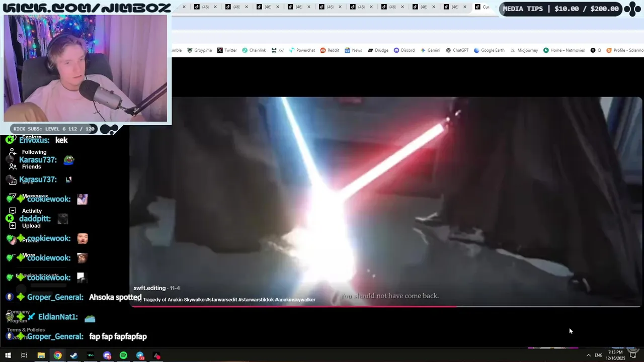
Task: Open the Twitter bookmark
Action: [227, 50]
